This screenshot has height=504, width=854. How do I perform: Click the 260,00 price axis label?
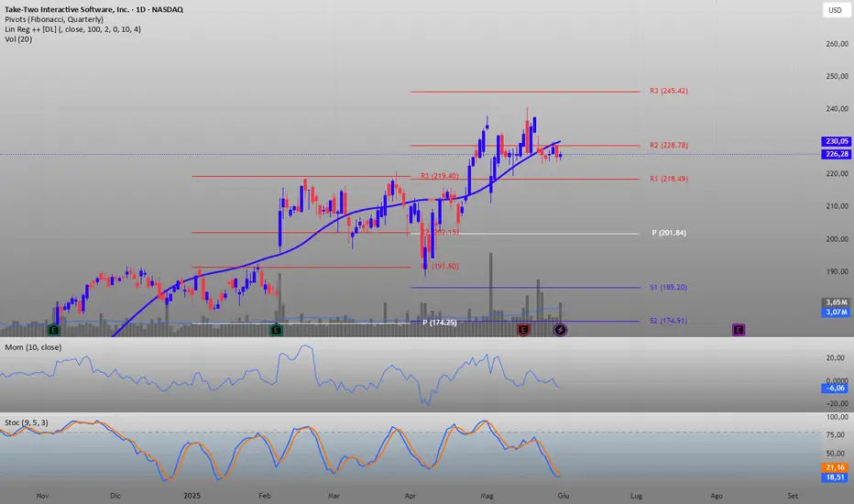coord(838,44)
